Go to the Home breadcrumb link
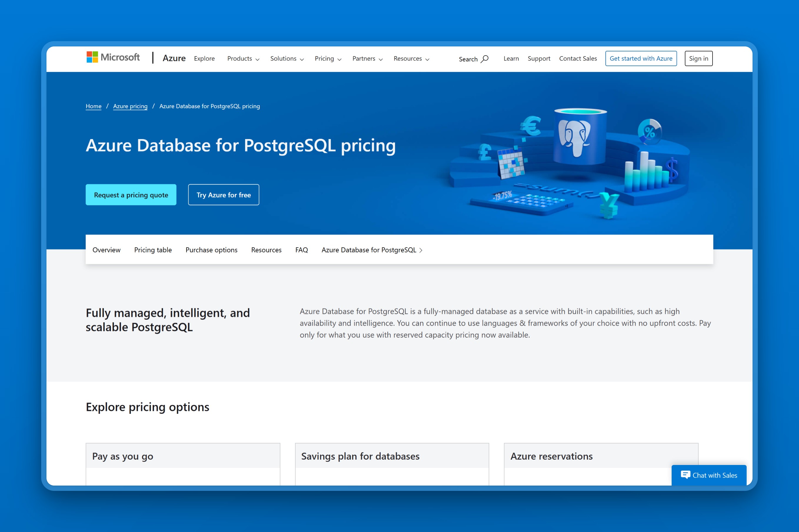This screenshot has height=532, width=799. coord(93,106)
